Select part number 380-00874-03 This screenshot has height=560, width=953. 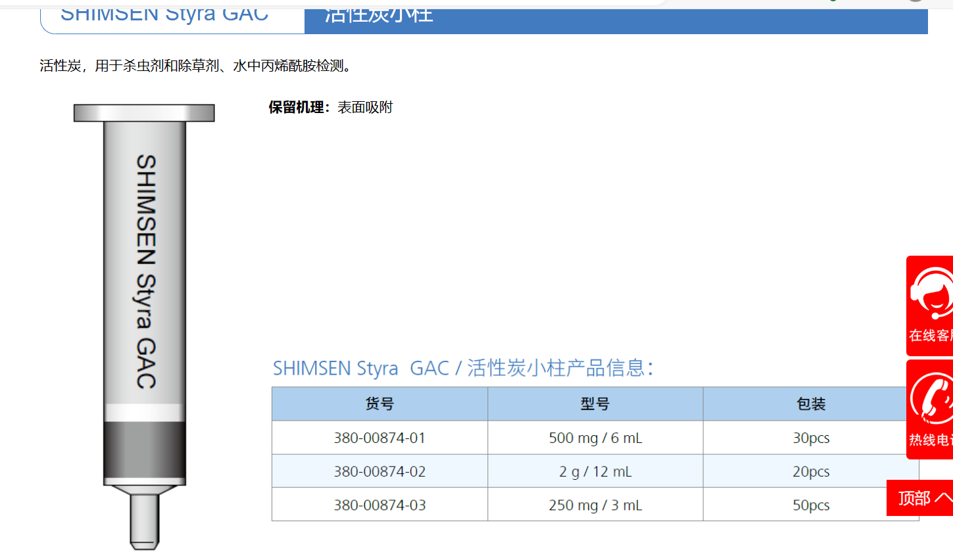(379, 505)
